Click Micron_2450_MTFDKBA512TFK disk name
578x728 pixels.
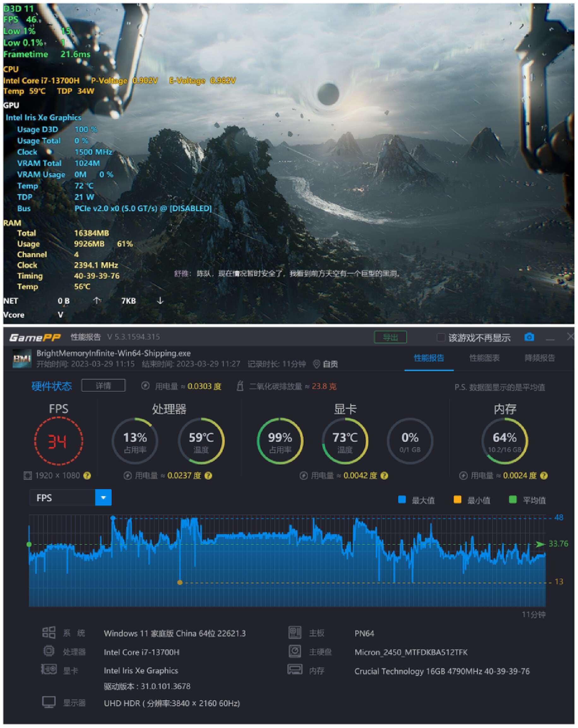(411, 652)
